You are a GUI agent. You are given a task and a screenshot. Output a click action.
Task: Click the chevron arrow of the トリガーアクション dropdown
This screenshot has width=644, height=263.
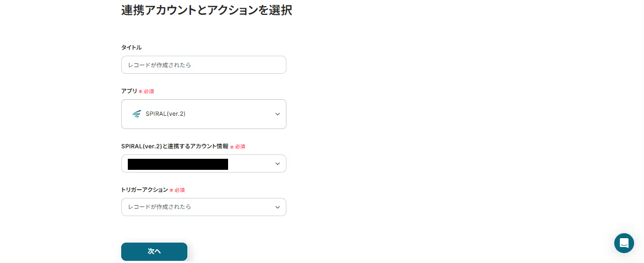[x=277, y=207]
